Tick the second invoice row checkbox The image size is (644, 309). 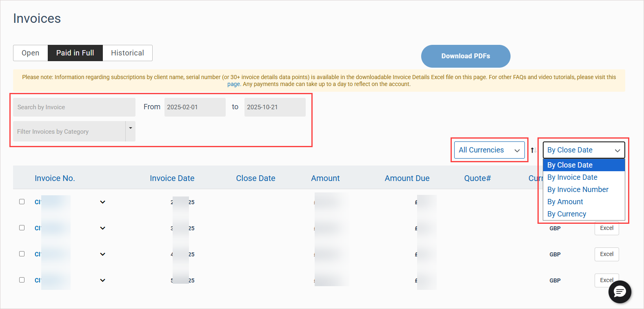22,228
